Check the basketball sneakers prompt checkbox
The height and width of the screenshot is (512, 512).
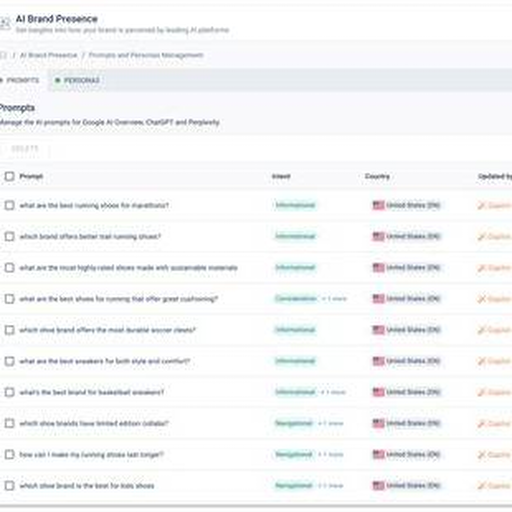click(9, 392)
